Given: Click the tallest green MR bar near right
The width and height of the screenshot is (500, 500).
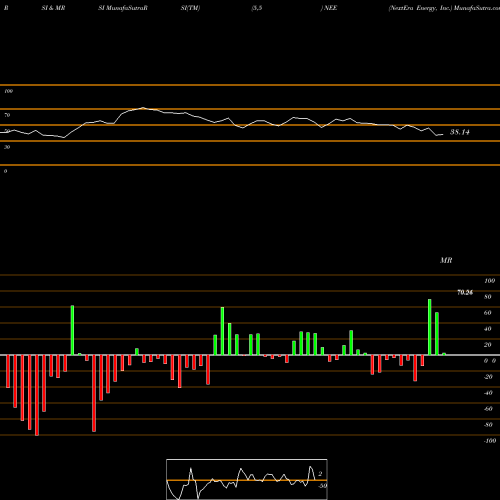Looking at the screenshot, I should [429, 327].
